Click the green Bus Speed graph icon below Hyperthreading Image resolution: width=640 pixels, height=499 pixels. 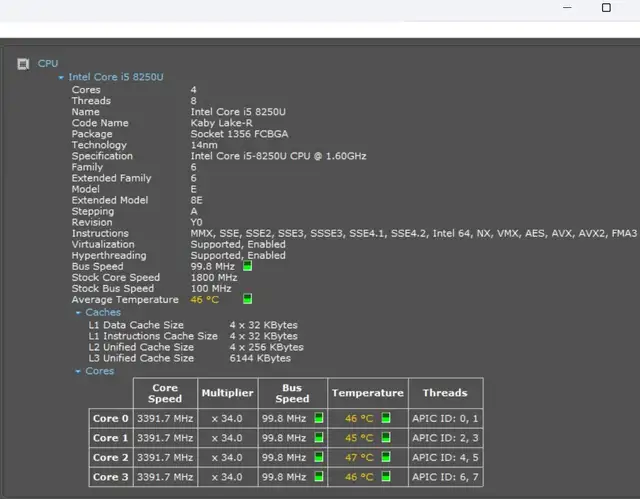(x=247, y=266)
